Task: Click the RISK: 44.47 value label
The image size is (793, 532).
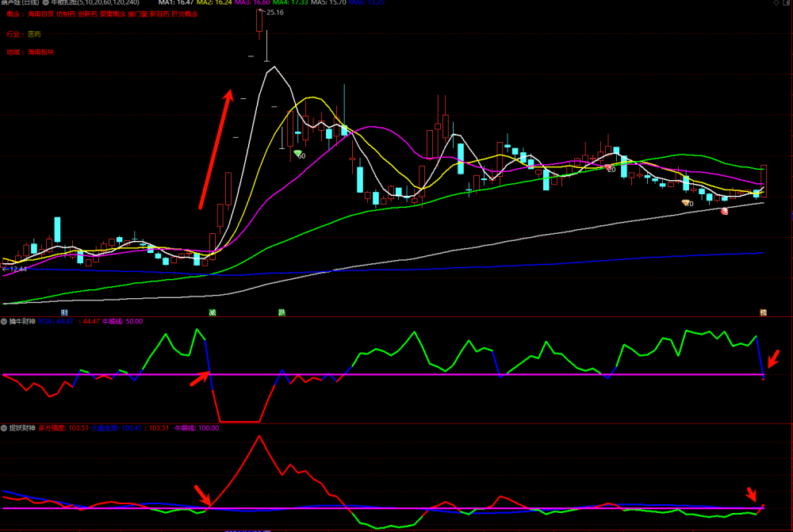Action: click(x=56, y=322)
